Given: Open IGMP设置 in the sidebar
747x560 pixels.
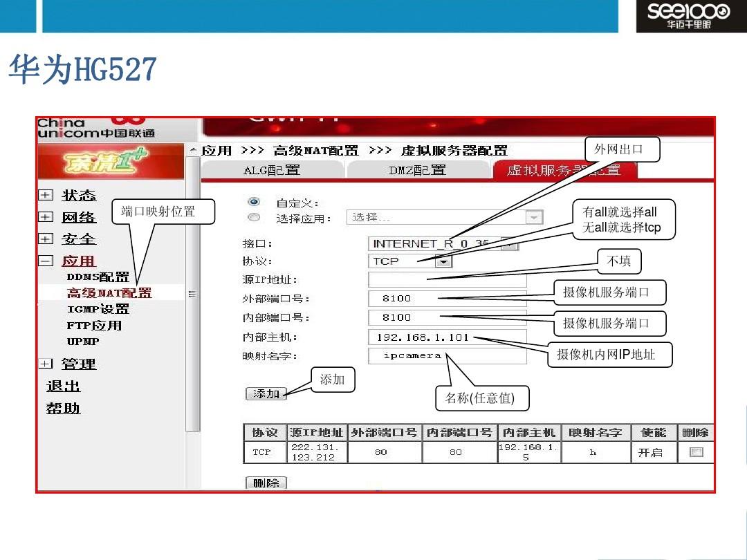Looking at the screenshot, I should pyautogui.click(x=98, y=309).
